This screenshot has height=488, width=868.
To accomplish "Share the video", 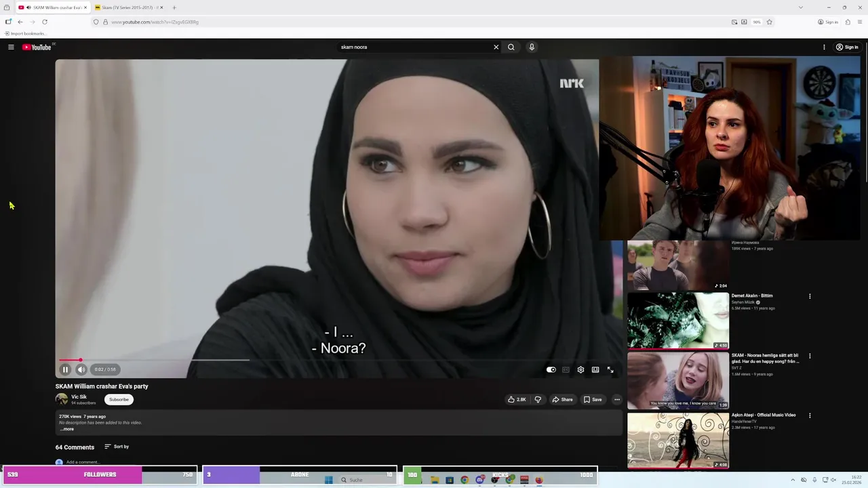I will click(562, 399).
